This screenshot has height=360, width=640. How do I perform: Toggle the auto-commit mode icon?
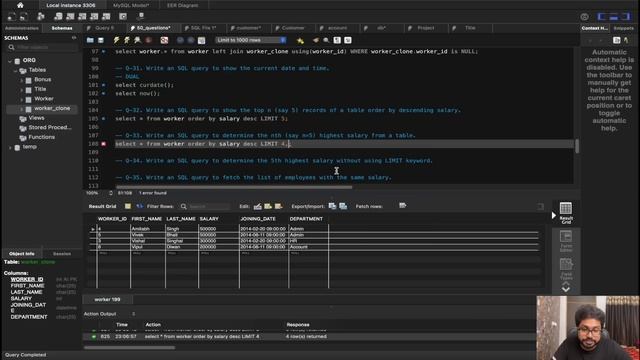(201, 40)
